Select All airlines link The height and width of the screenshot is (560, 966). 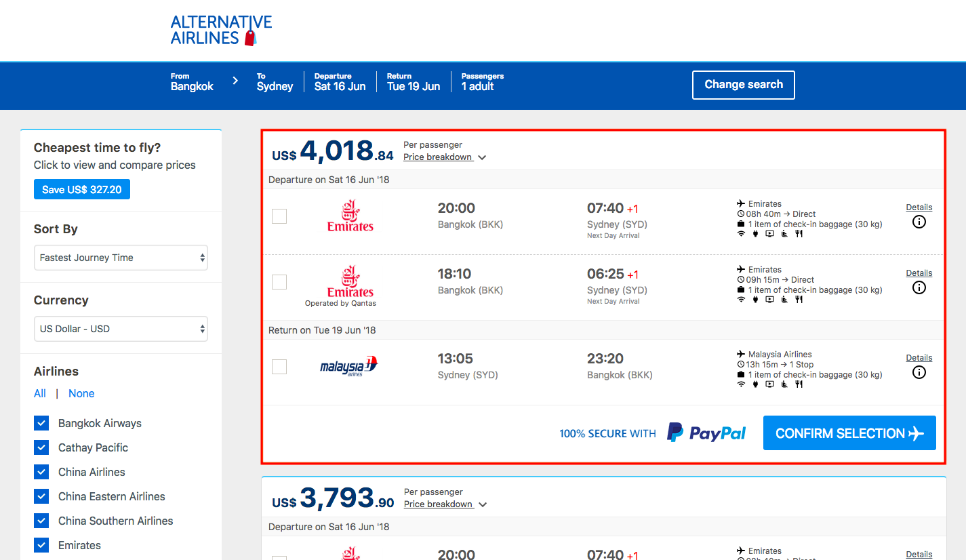[x=40, y=393]
